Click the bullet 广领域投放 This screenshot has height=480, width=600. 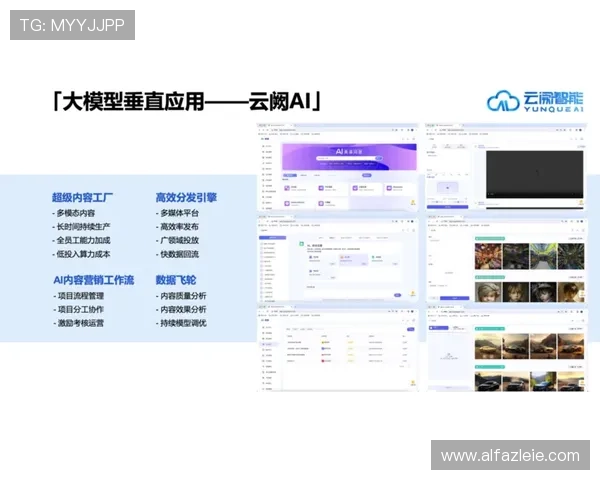click(x=177, y=240)
